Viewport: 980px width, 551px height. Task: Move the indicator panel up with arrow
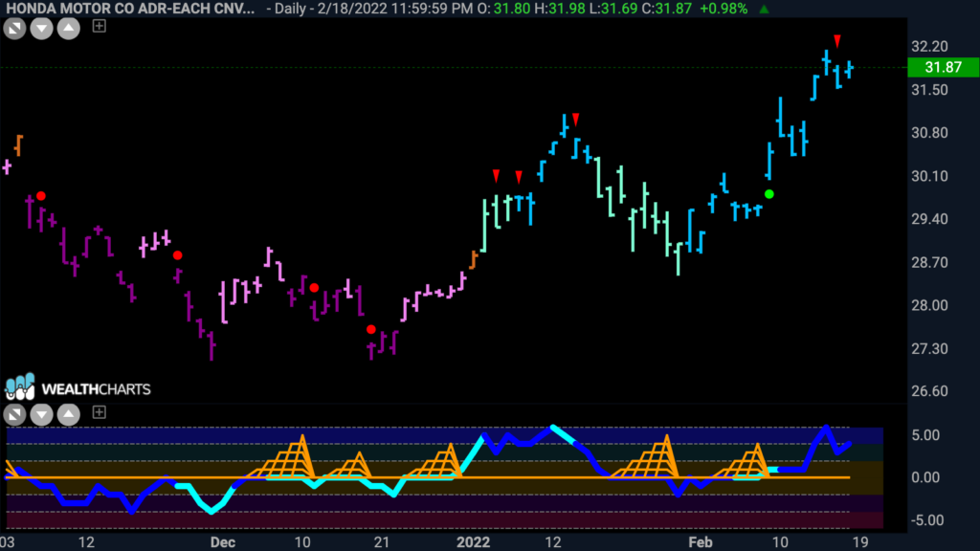click(69, 414)
